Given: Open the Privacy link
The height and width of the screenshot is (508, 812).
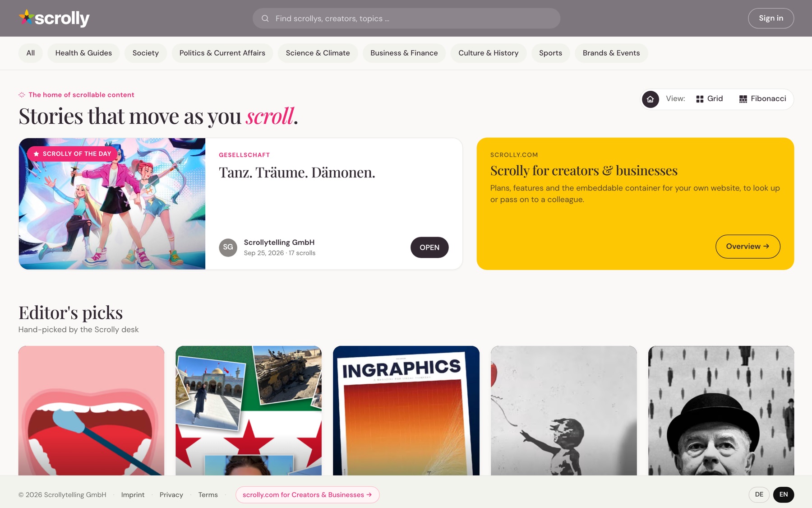Looking at the screenshot, I should point(171,495).
